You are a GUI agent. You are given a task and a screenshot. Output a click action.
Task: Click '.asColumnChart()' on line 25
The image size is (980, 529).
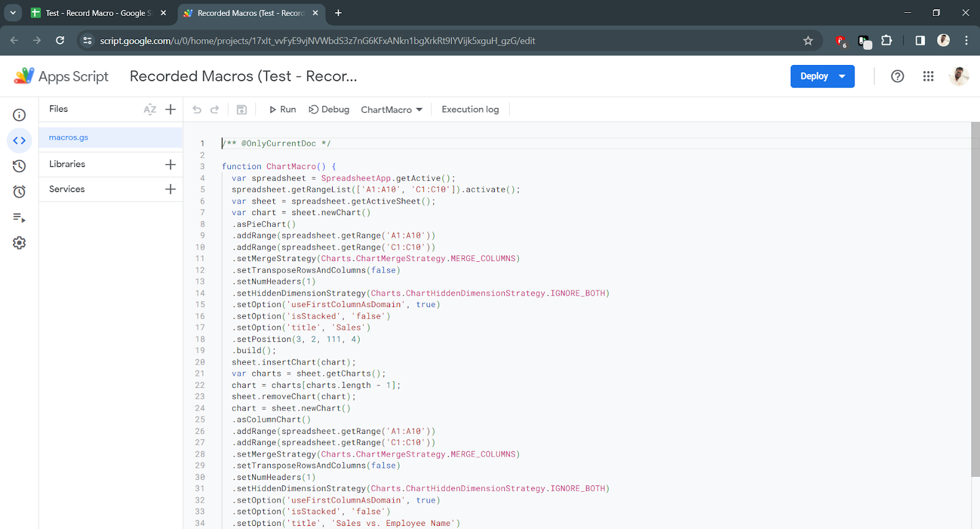click(x=271, y=420)
